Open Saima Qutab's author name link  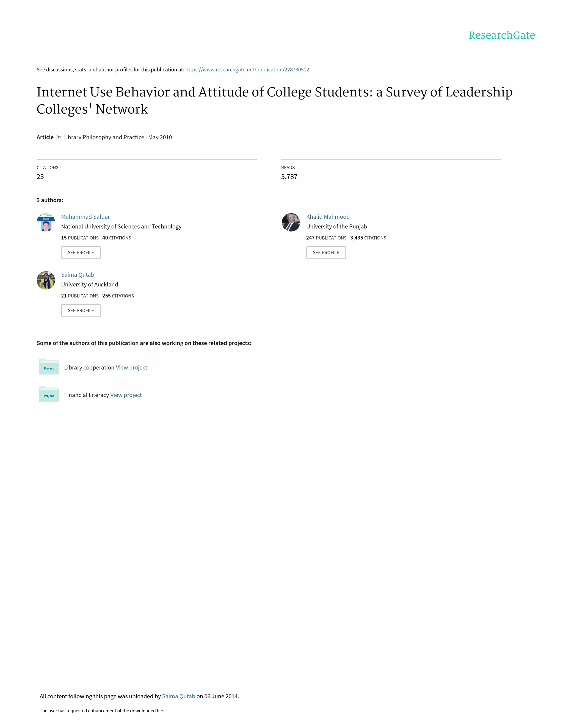77,275
